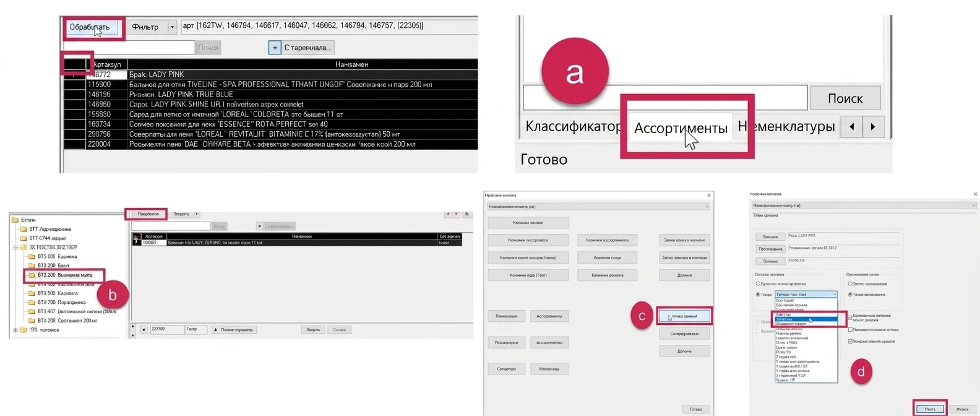This screenshot has height=416, width=980.
Task: Click the right arrow of the tab scroller
Action: (873, 127)
